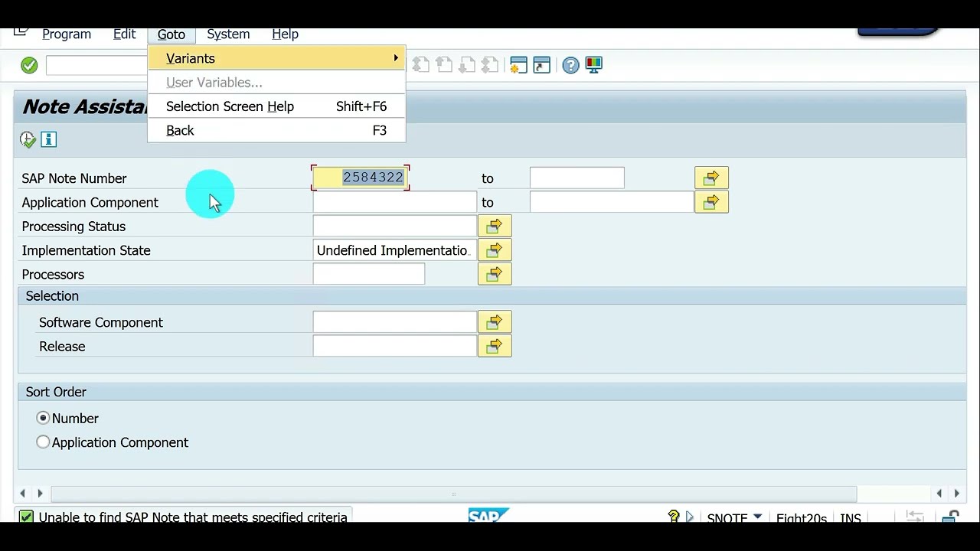Click the status bar message checkmark icon
Viewport: 980px width, 551px height.
click(26, 517)
